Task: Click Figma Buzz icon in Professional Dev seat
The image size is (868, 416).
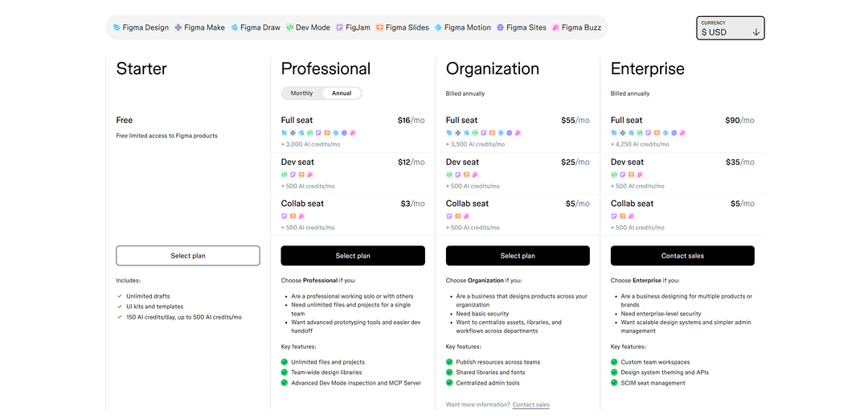Action: (310, 175)
